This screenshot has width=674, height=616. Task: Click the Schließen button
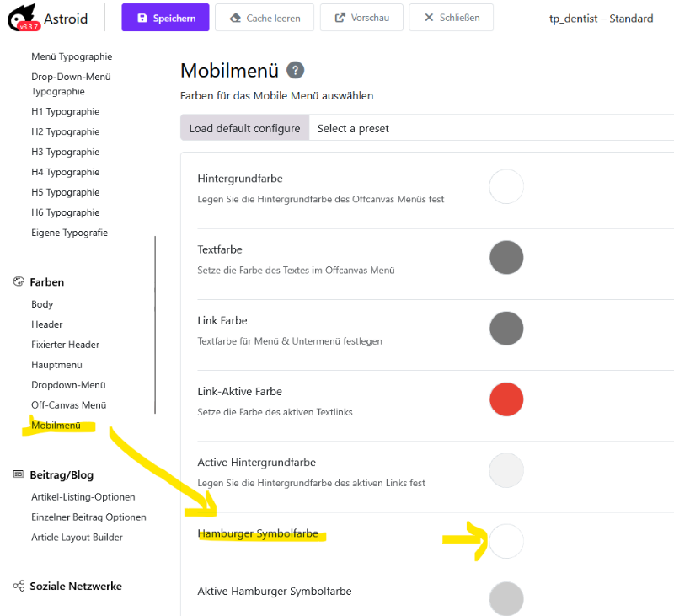pyautogui.click(x=451, y=18)
